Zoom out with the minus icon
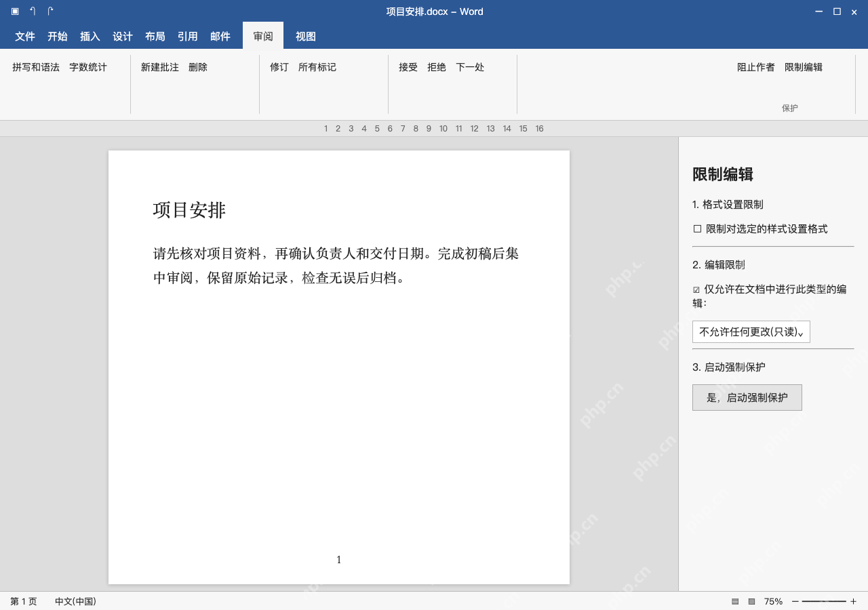 coord(795,601)
